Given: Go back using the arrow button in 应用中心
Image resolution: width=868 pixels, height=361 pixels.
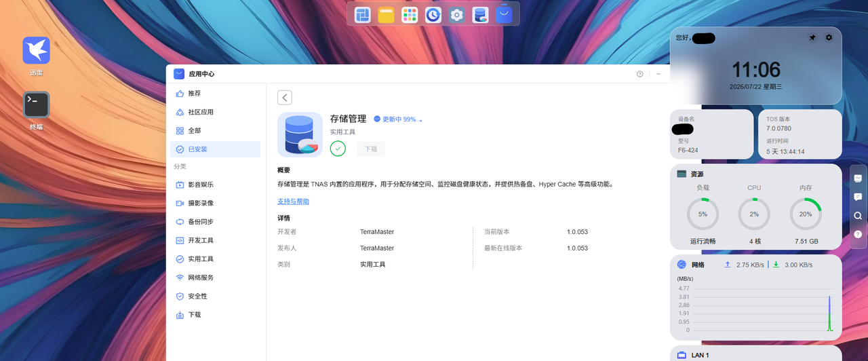Looking at the screenshot, I should tap(285, 98).
